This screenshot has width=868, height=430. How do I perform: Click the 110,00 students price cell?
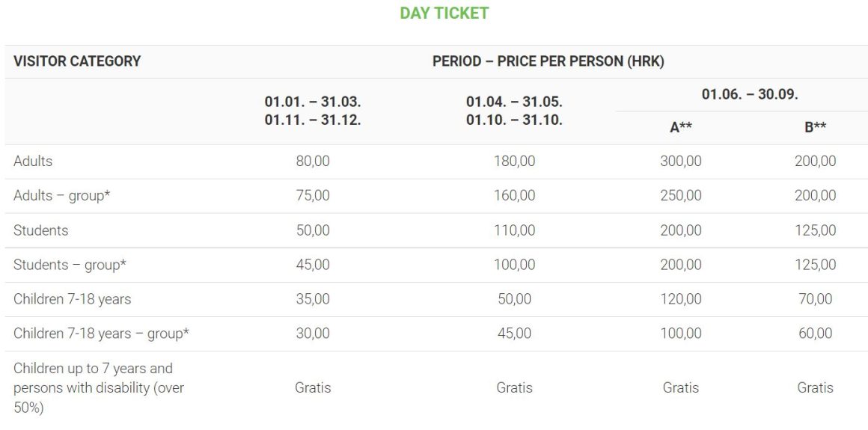click(x=514, y=230)
